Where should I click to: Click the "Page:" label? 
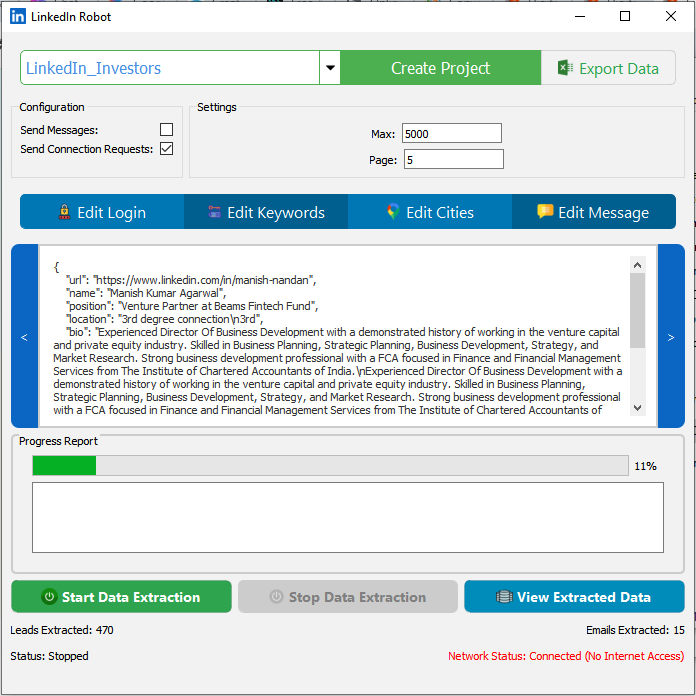[x=383, y=160]
